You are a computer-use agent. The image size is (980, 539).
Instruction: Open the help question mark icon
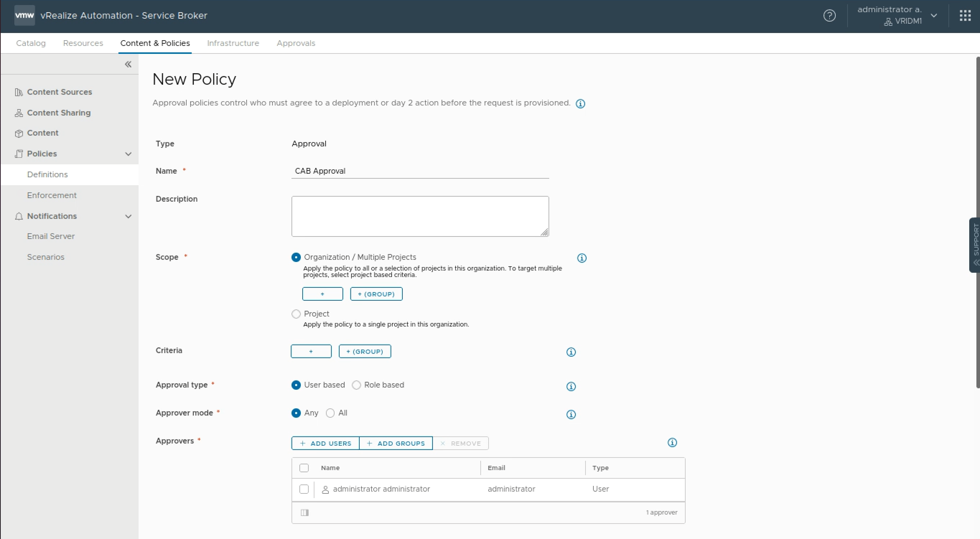point(829,15)
